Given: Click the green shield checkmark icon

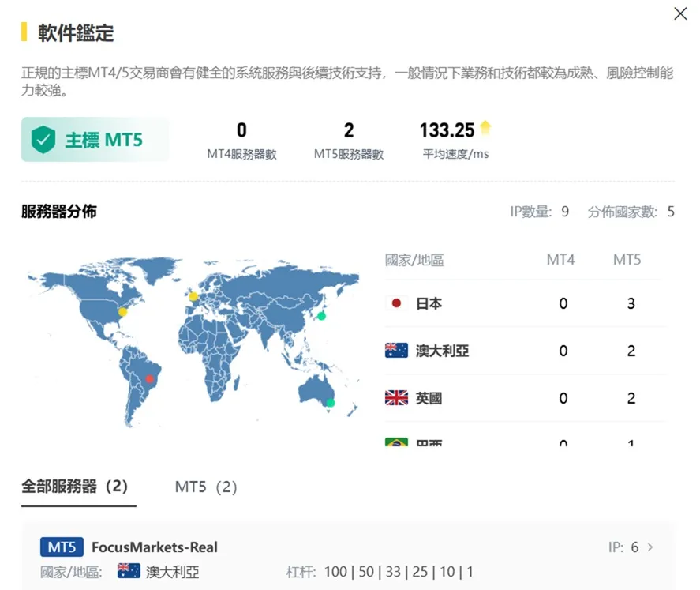Looking at the screenshot, I should [x=43, y=139].
